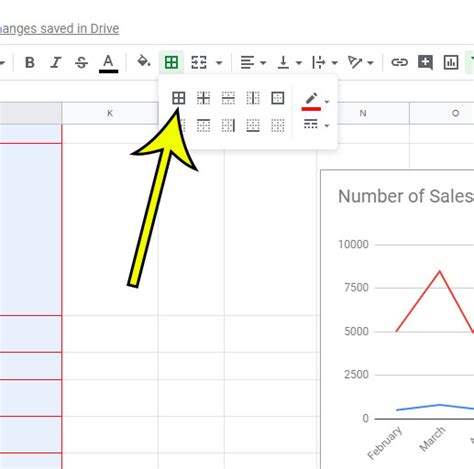Click the February label on chart axis
The image size is (474, 469).
pyautogui.click(x=385, y=443)
